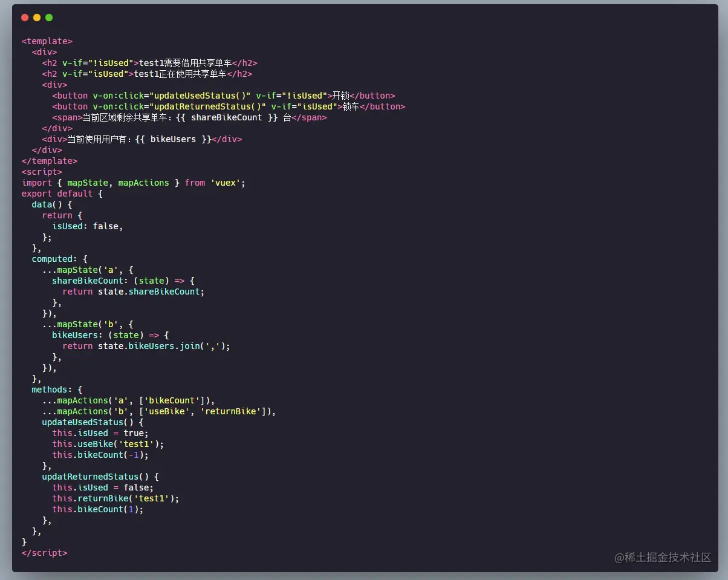
Task: Click the 'computed: {' line
Action: [x=60, y=259]
